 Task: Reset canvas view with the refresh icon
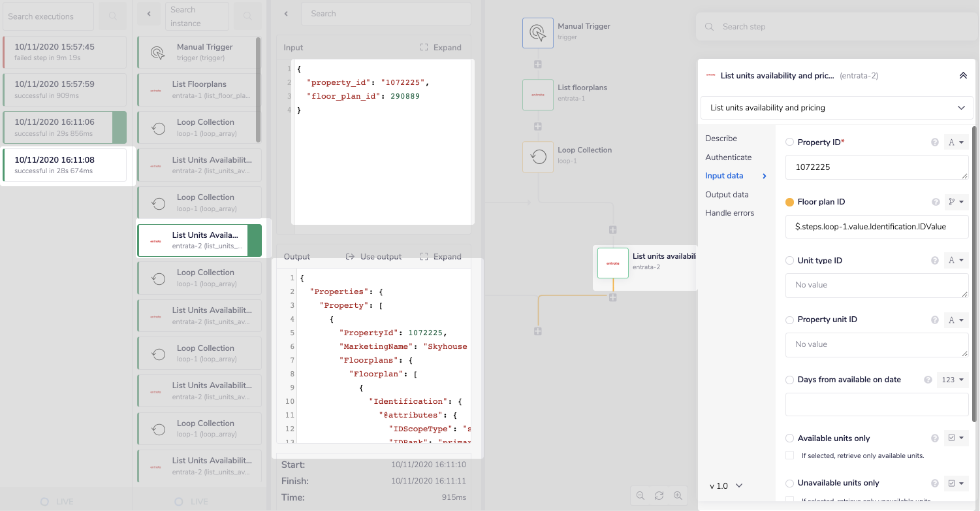point(659,495)
